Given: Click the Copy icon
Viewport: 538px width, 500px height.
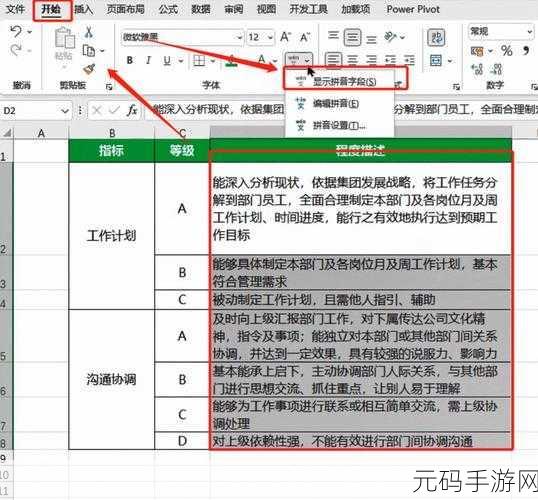Looking at the screenshot, I should pos(89,51).
